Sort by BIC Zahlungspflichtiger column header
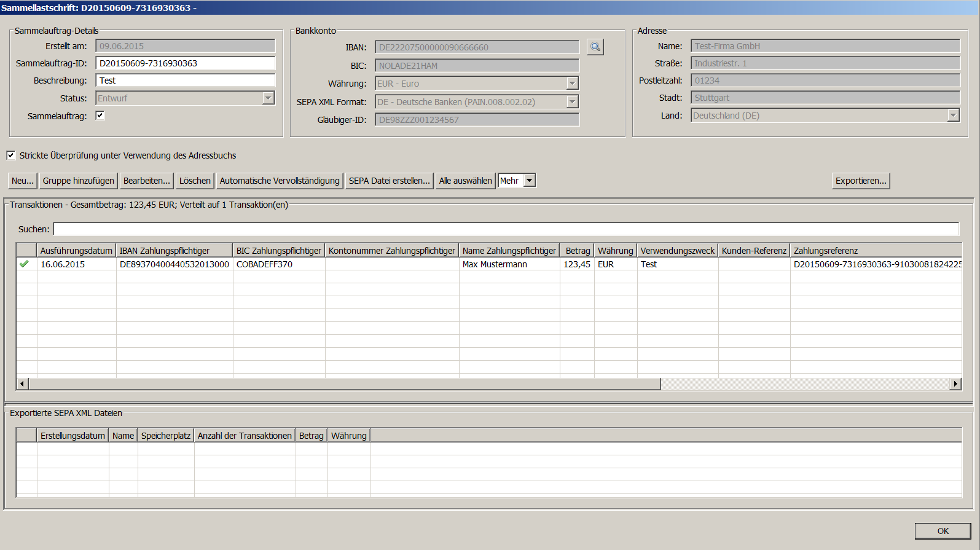 tap(279, 251)
